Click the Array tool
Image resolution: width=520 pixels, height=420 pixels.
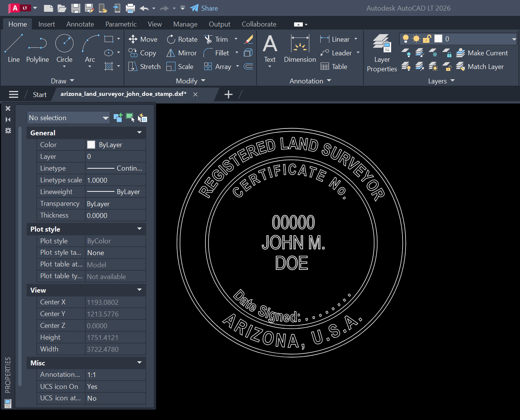[x=218, y=67]
